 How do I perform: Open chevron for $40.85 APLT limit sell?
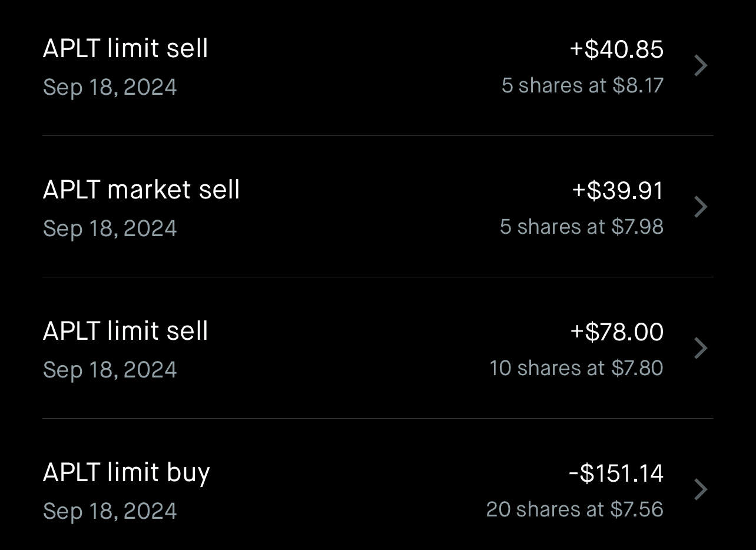pos(700,65)
